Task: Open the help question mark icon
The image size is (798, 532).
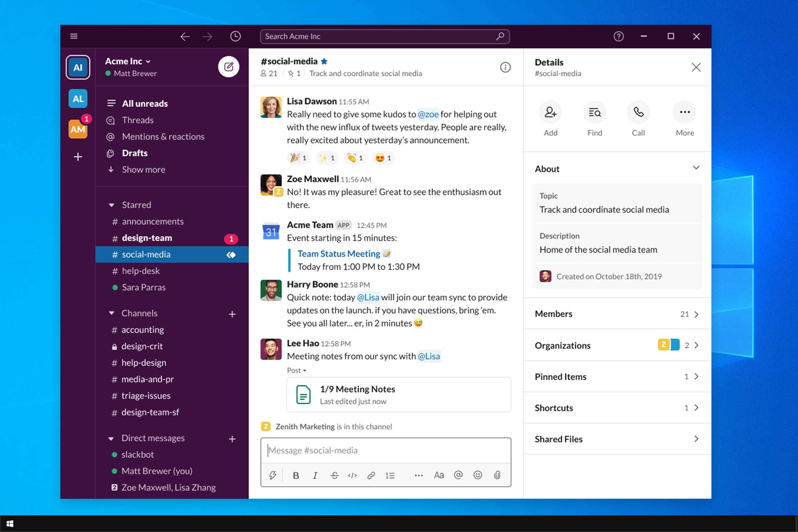Action: point(618,36)
